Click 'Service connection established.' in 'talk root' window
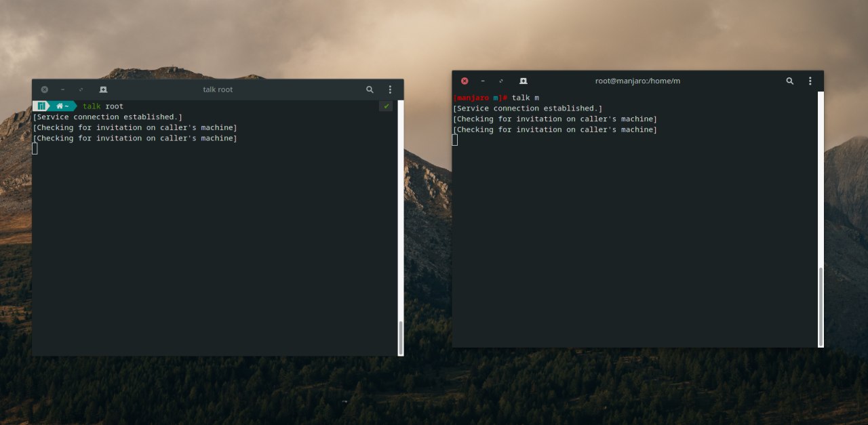The image size is (868, 425). [108, 117]
